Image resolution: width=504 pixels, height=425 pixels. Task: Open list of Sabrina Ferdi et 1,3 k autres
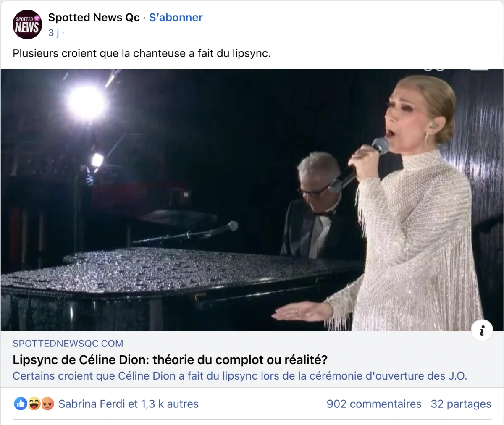[x=128, y=404]
